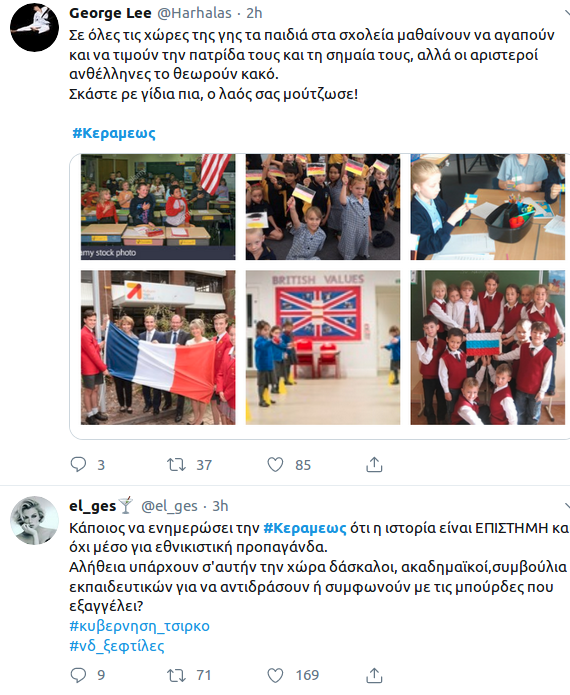Like George Lee's tweet with heart icon
Image resolution: width=570 pixels, height=695 pixels.
[x=275, y=465]
